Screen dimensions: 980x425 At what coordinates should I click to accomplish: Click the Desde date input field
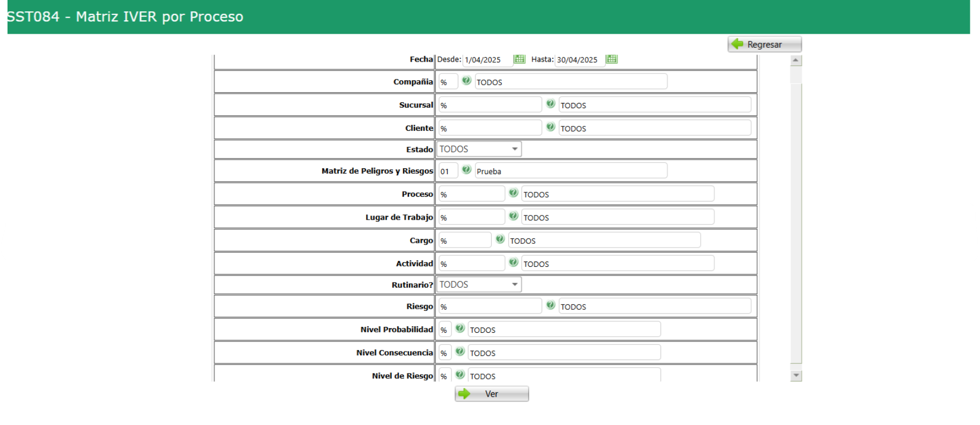pos(487,60)
